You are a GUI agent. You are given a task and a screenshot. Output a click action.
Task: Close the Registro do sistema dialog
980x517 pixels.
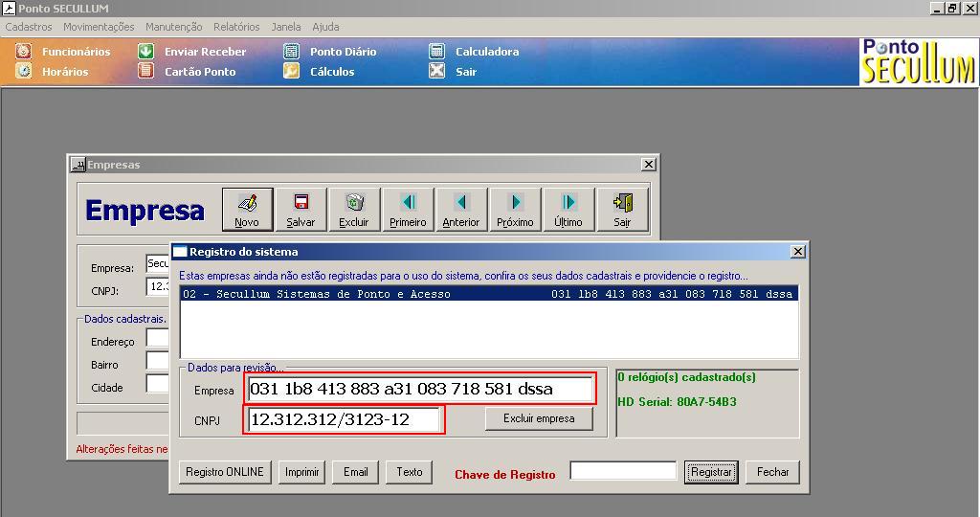798,251
